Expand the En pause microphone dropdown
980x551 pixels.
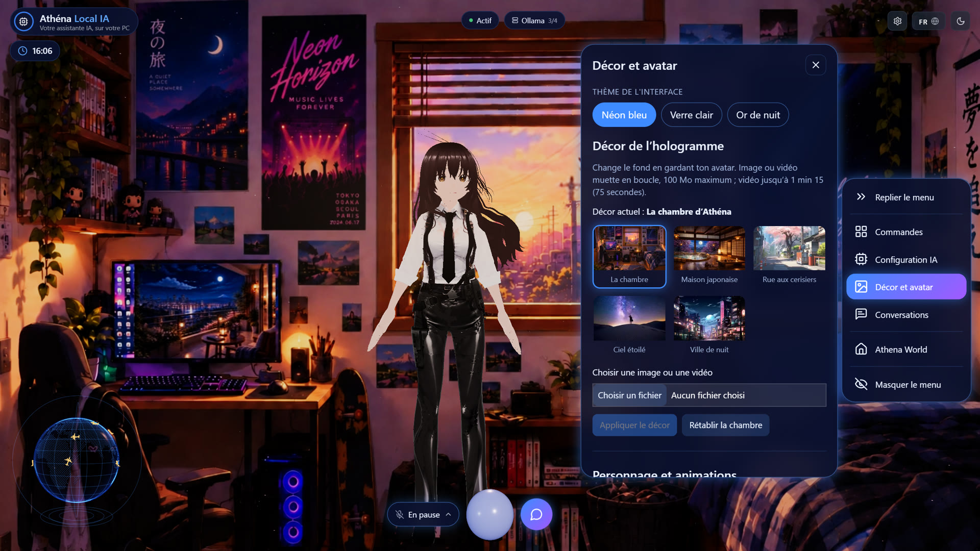[423, 514]
